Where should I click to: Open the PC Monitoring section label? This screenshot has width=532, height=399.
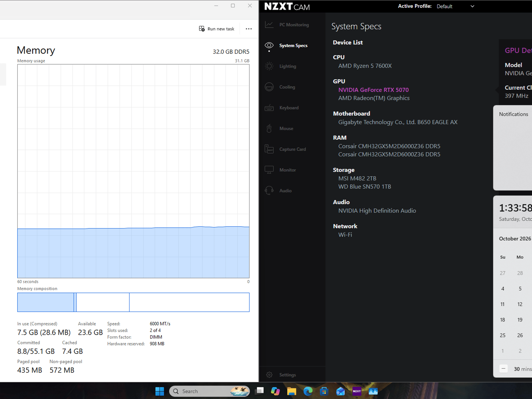click(x=294, y=25)
